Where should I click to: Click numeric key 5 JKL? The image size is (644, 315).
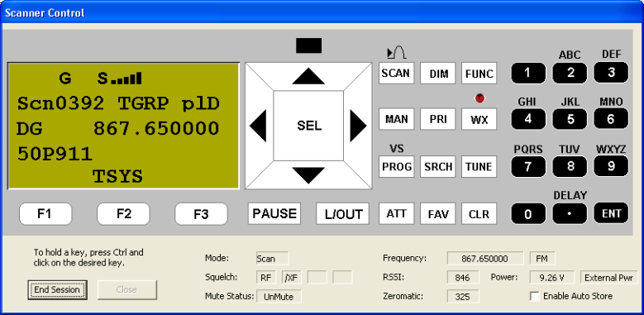click(570, 119)
